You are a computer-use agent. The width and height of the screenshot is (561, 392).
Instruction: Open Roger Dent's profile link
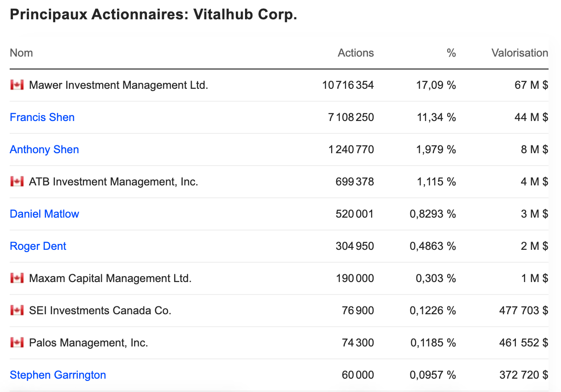[38, 246]
